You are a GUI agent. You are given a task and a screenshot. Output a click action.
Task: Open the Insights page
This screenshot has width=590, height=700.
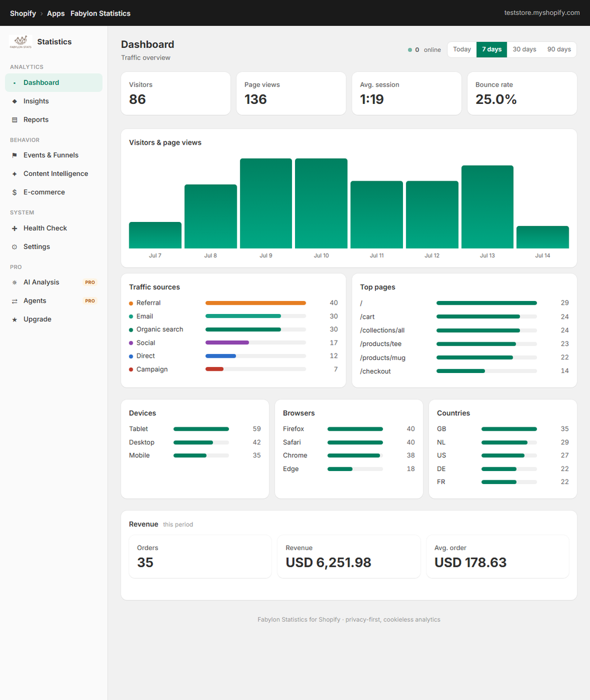click(54, 102)
